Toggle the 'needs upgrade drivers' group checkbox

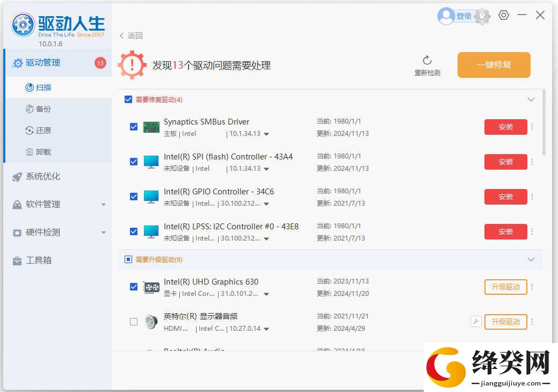coord(128,259)
